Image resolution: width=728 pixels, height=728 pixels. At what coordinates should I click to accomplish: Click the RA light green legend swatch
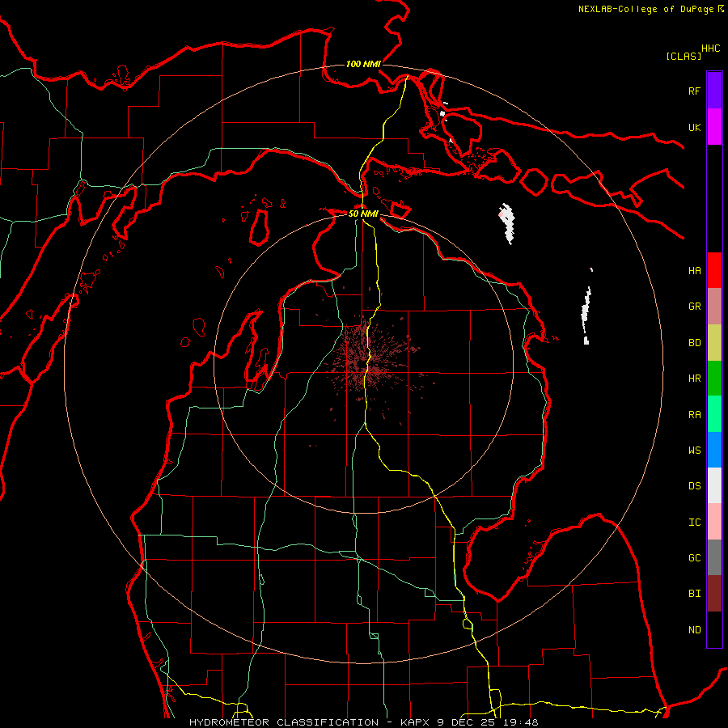714,414
